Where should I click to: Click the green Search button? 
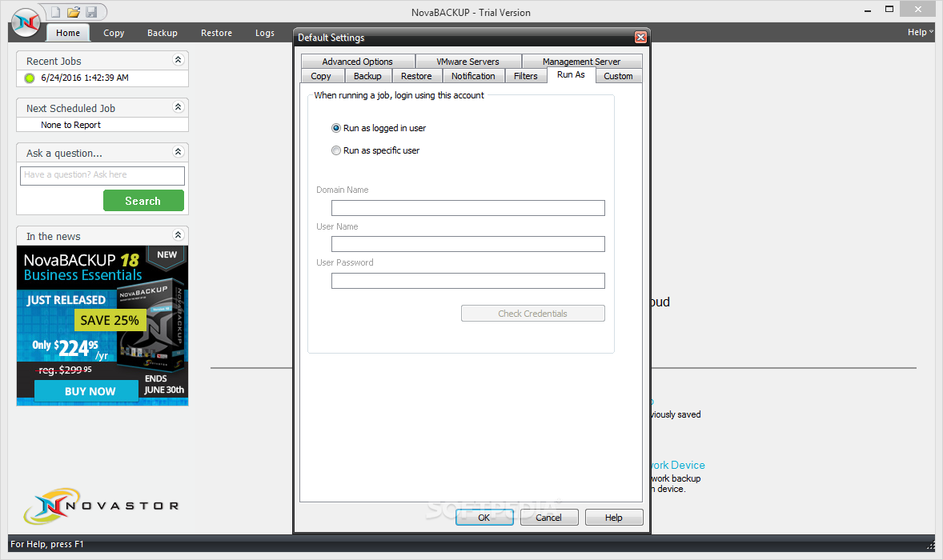click(x=143, y=201)
